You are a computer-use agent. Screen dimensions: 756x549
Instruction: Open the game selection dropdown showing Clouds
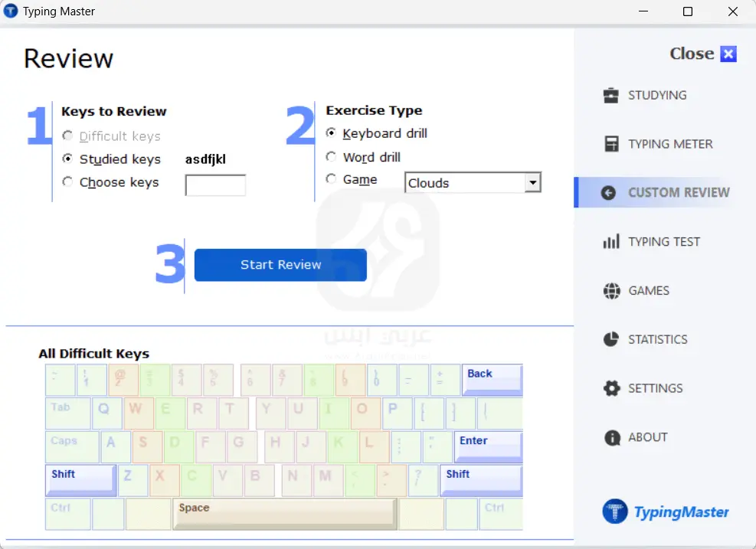point(533,182)
